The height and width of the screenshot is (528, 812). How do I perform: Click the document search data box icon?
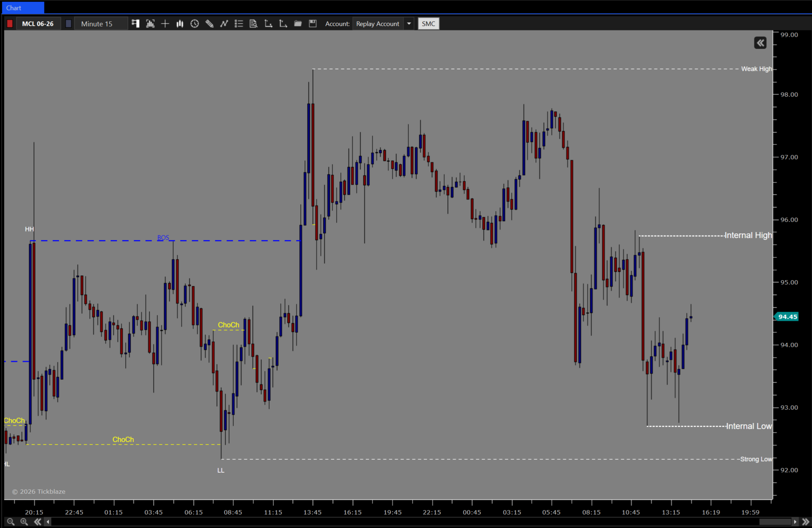(254, 24)
